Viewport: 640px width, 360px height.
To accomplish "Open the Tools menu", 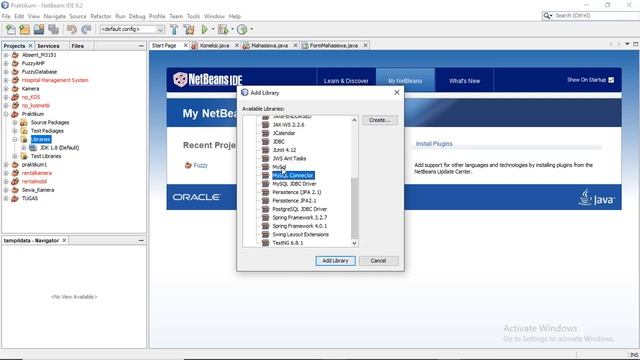I will (x=193, y=16).
